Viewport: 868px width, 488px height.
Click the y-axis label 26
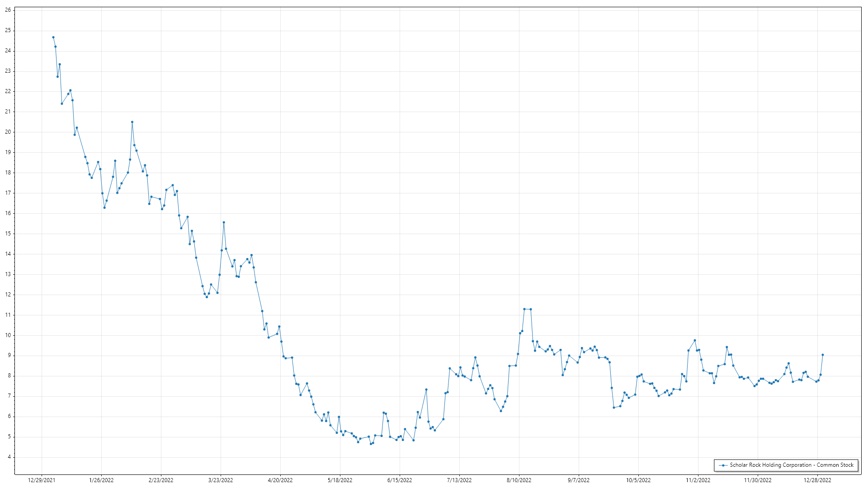coord(8,10)
